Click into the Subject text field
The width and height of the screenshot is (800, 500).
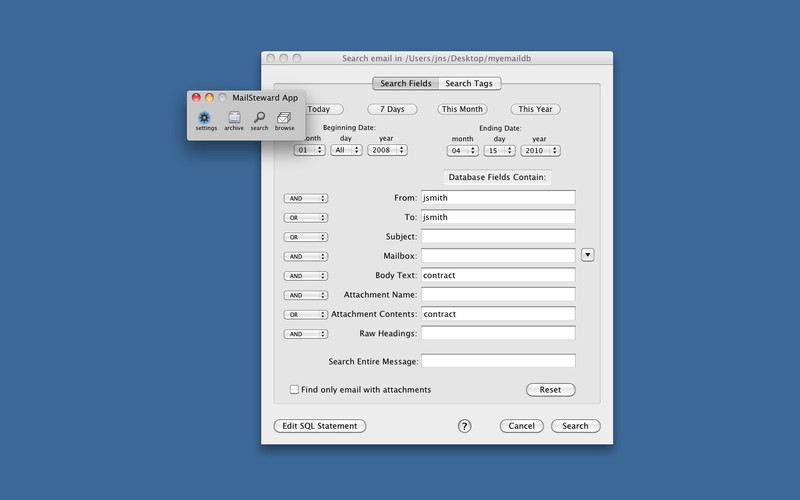coord(497,236)
